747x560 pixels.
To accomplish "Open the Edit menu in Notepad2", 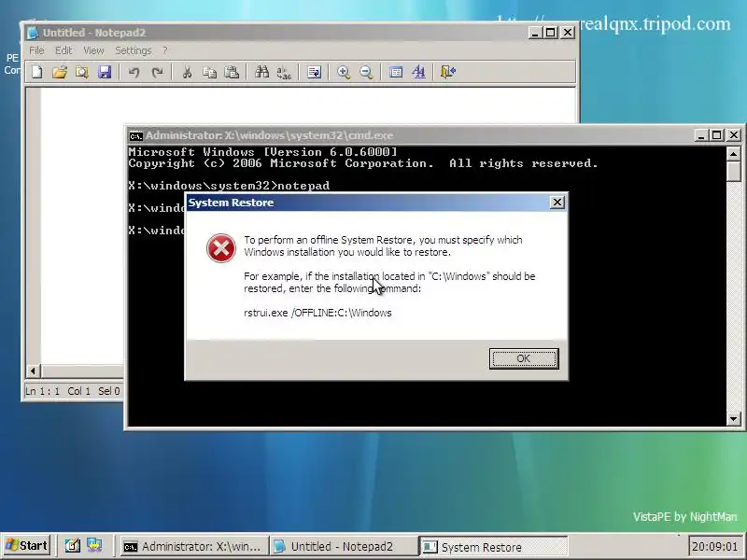I will (63, 50).
